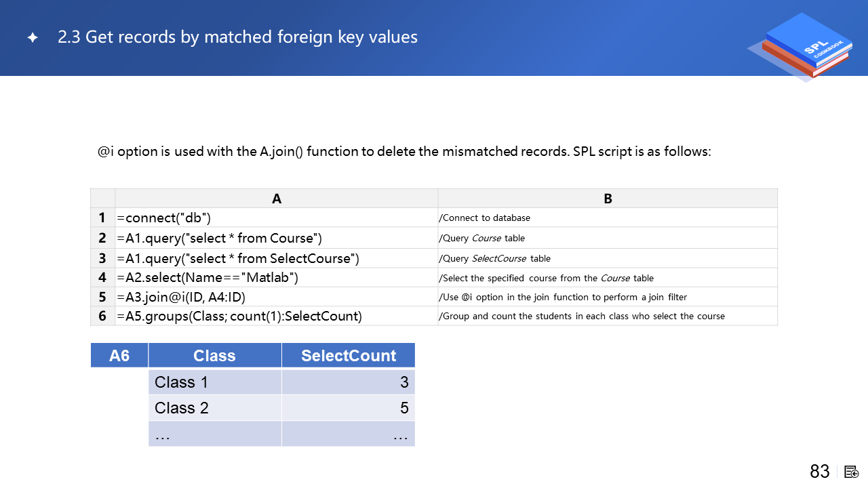The width and height of the screenshot is (868, 488).
Task: Click the star bullet beside the slide title
Action: [33, 38]
